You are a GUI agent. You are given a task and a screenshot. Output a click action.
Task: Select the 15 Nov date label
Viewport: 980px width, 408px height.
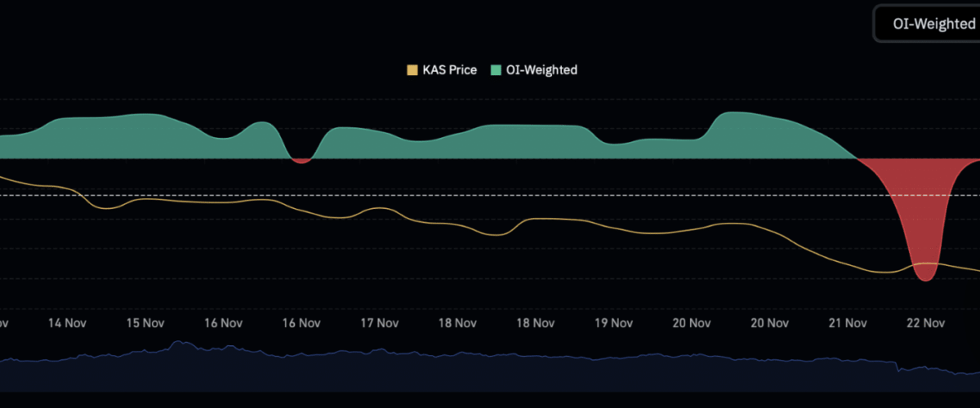coord(145,323)
